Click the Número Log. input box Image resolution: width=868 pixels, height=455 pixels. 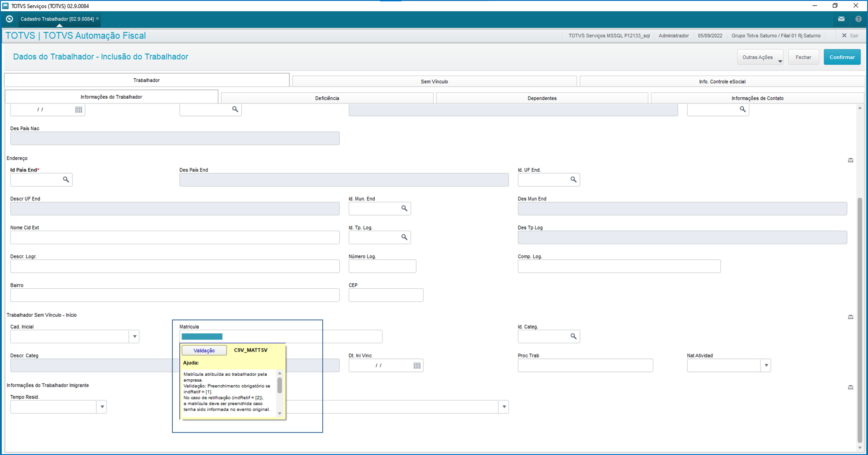[x=382, y=266]
